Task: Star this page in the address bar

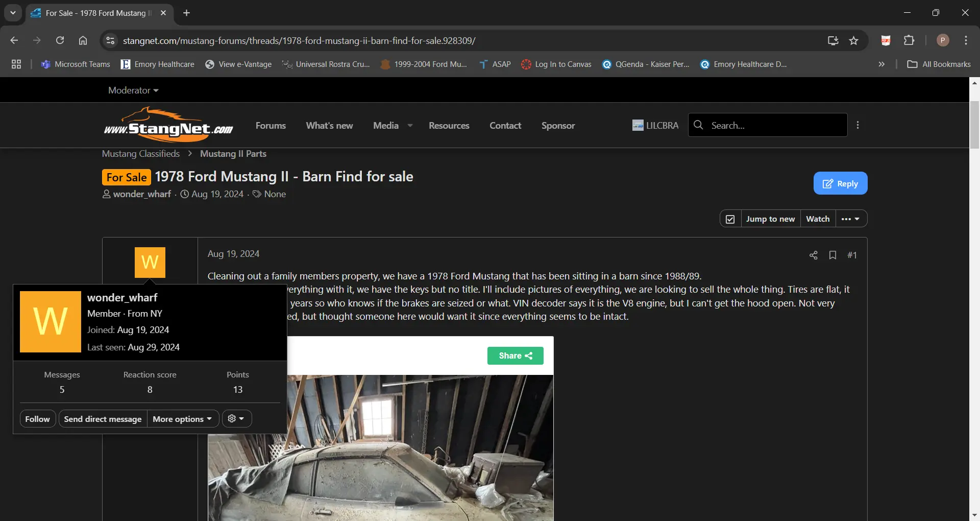Action: pyautogui.click(x=853, y=41)
